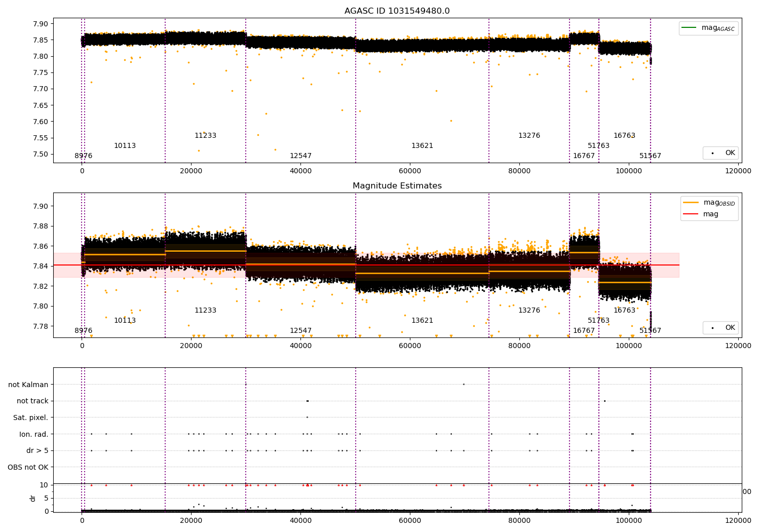
Task: Click the 7.85 y-axis tick label
Action: point(41,40)
